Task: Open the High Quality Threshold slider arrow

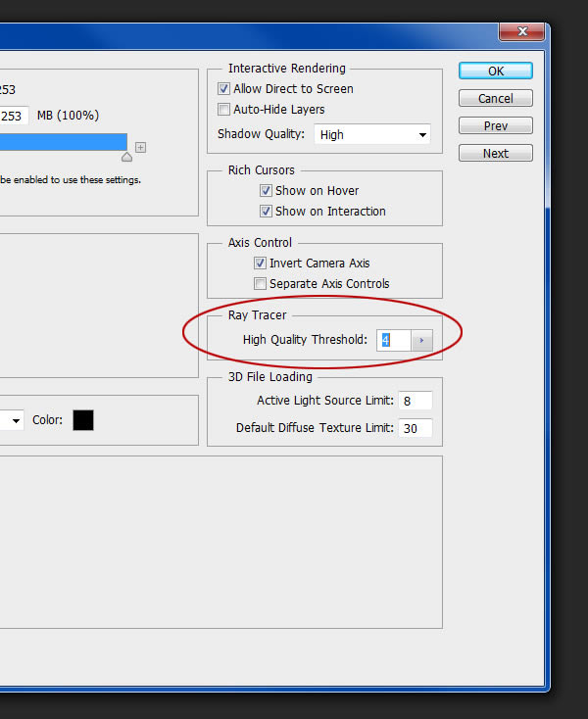Action: (421, 340)
